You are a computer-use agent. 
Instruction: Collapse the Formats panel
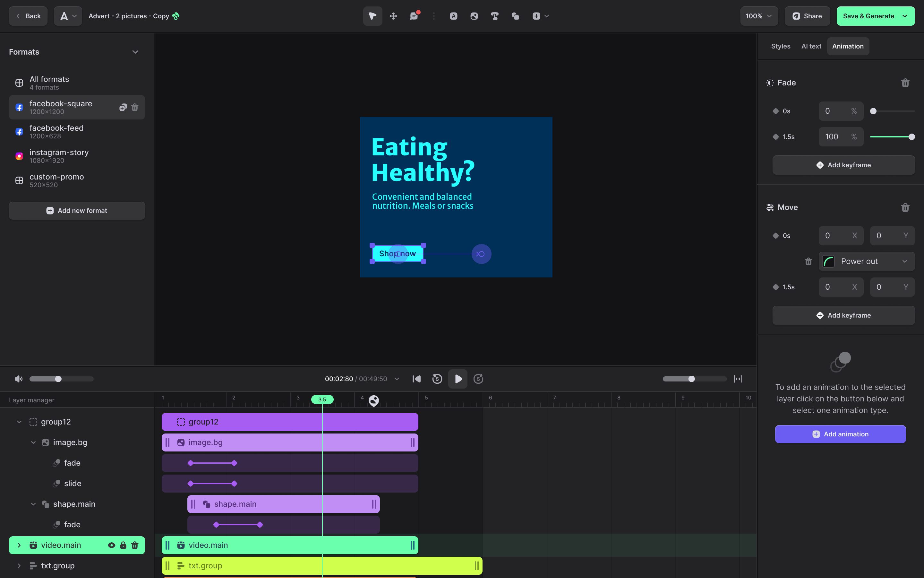pos(135,52)
